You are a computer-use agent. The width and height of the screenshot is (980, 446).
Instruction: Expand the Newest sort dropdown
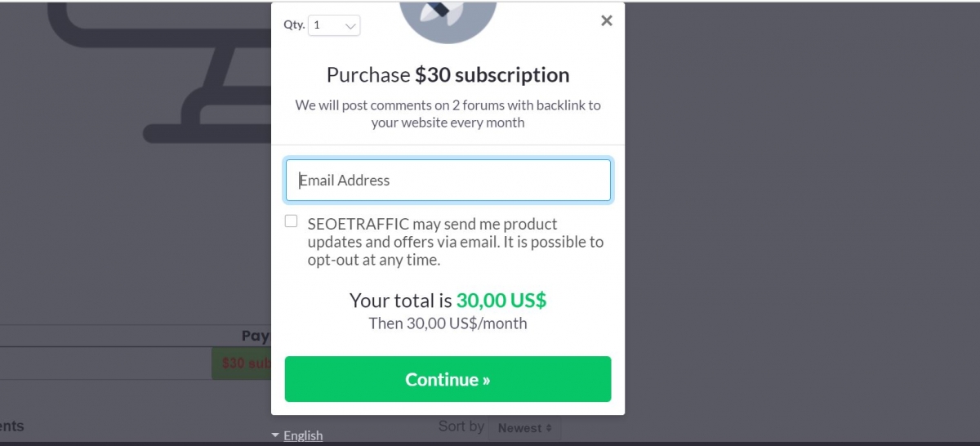pos(524,427)
